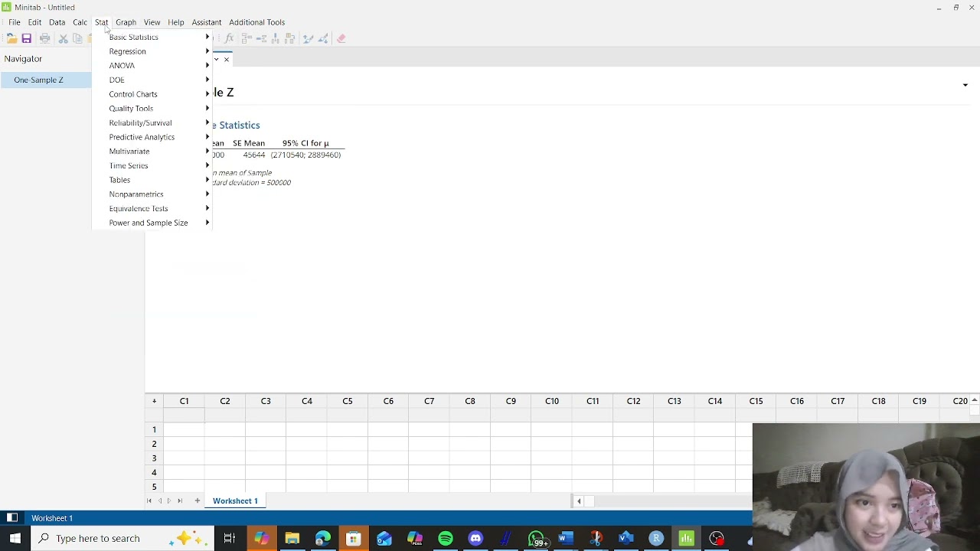Open the Help menu

(176, 22)
